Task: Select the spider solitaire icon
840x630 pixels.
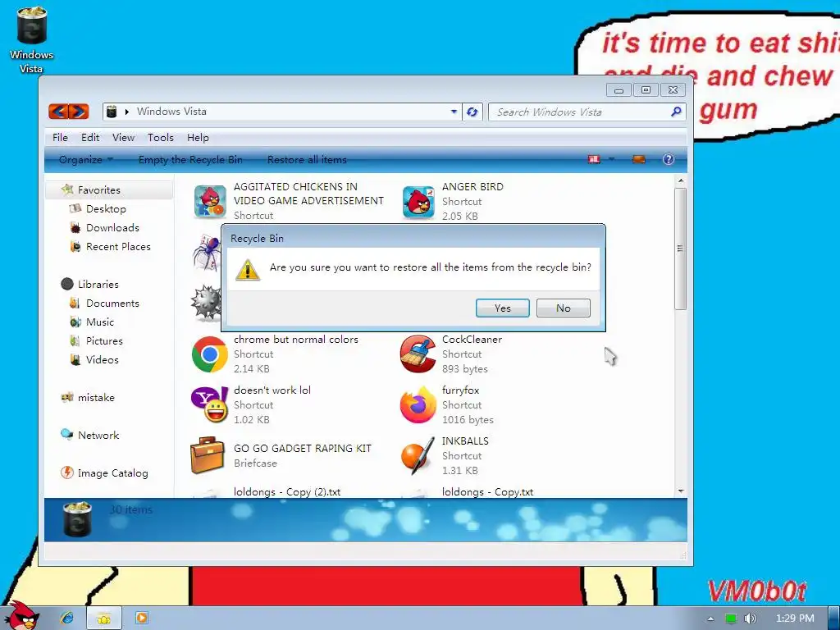Action: pyautogui.click(x=206, y=252)
